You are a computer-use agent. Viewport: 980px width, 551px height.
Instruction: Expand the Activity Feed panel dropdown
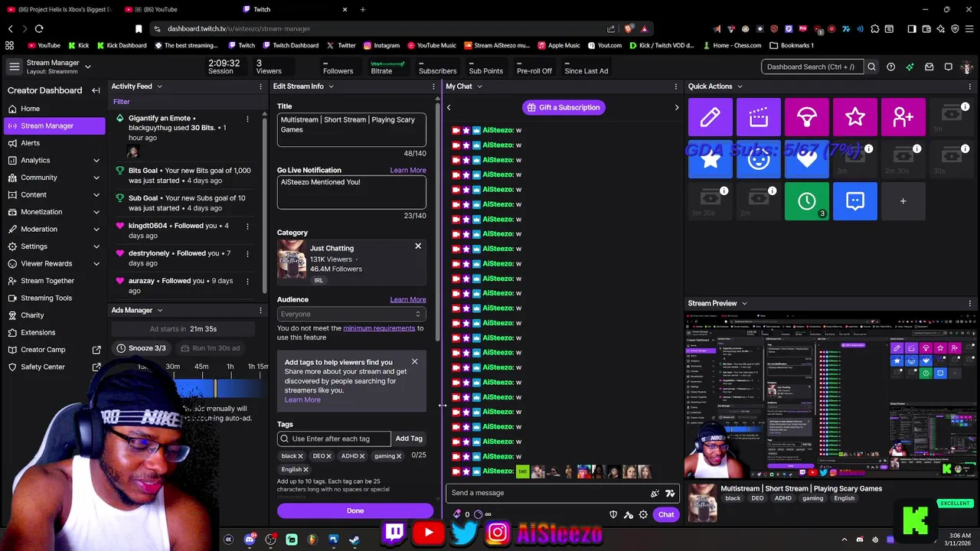159,86
